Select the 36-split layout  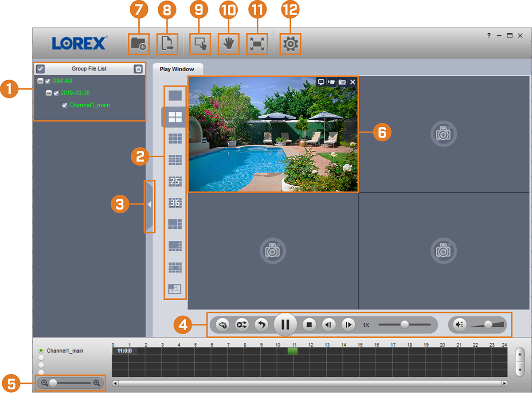coord(175,203)
